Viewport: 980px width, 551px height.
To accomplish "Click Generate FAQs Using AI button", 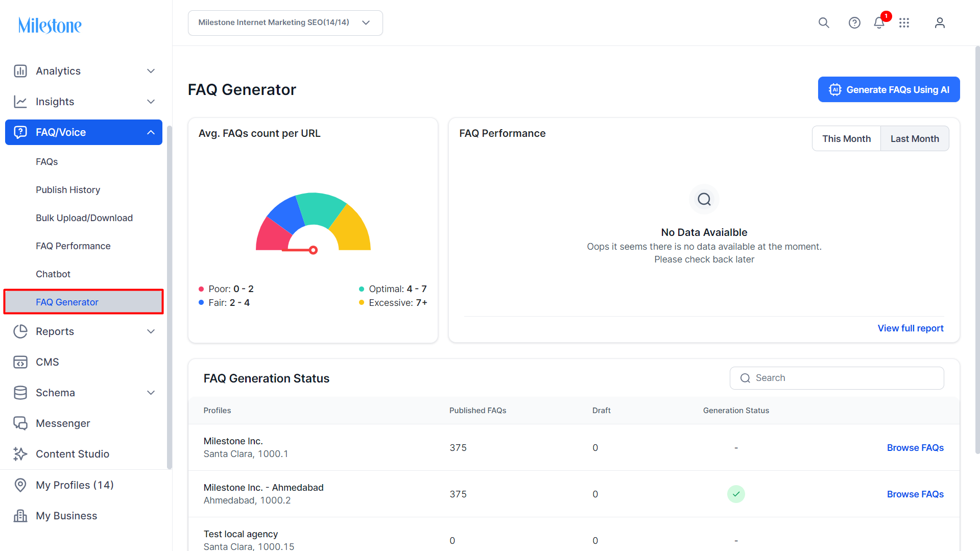I will 889,89.
